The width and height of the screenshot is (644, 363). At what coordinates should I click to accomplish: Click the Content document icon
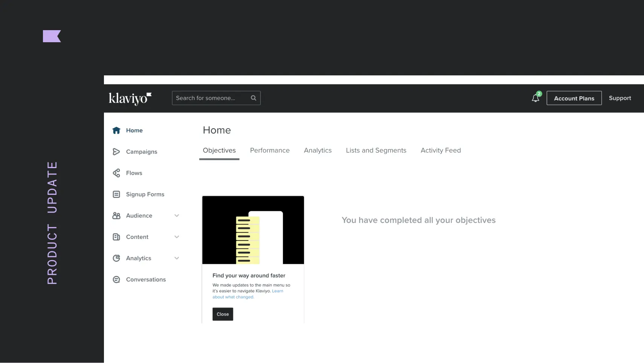116,237
